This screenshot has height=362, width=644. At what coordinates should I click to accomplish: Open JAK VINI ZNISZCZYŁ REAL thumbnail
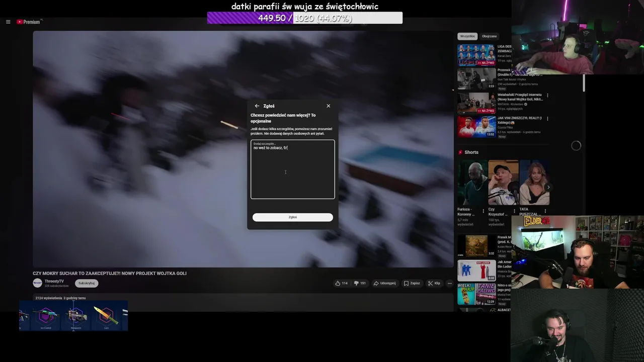(x=476, y=127)
